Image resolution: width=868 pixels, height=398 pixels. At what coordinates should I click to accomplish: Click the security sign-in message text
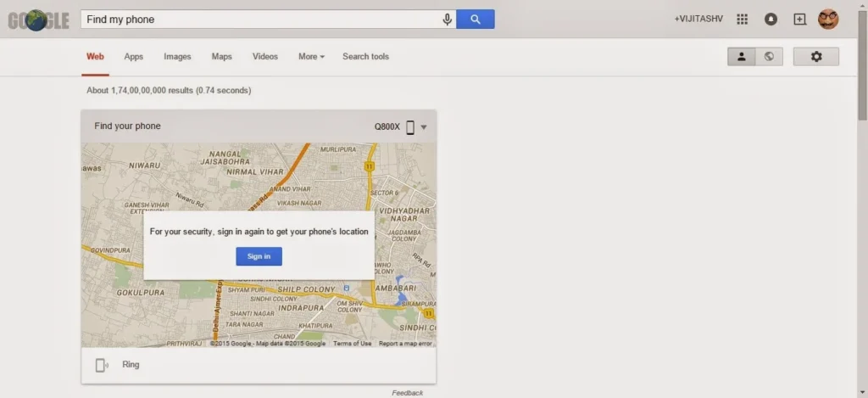coord(259,232)
